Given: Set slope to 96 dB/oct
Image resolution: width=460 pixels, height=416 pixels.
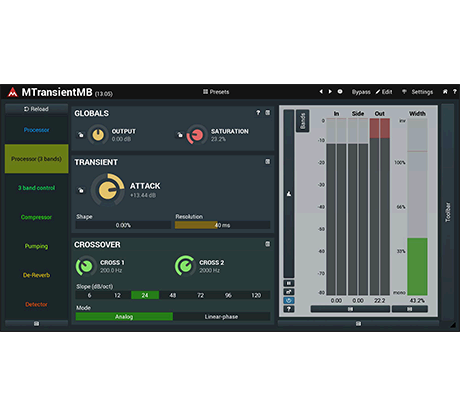Looking at the screenshot, I should pyautogui.click(x=228, y=295).
